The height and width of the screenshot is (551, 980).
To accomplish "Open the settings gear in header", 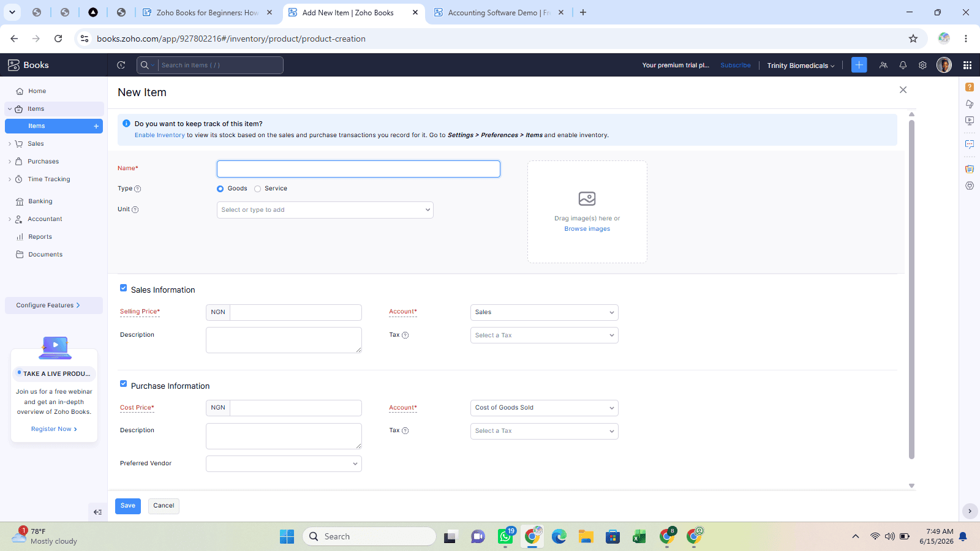I will [922, 65].
